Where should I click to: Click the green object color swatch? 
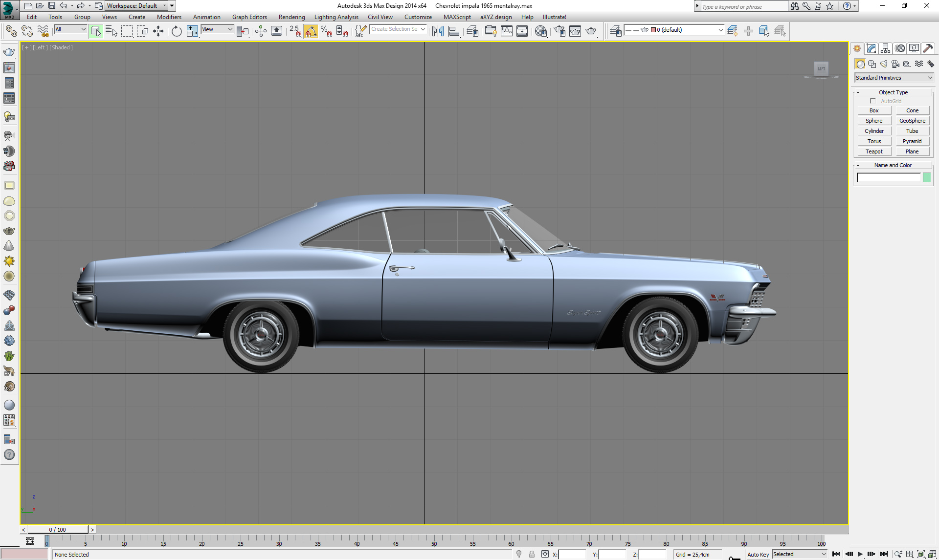tap(927, 177)
